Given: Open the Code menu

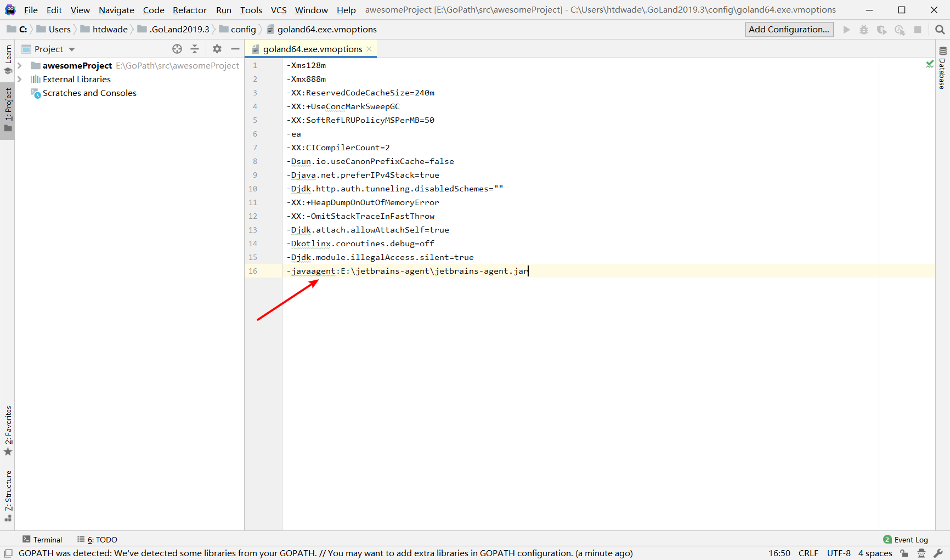Looking at the screenshot, I should pyautogui.click(x=154, y=10).
